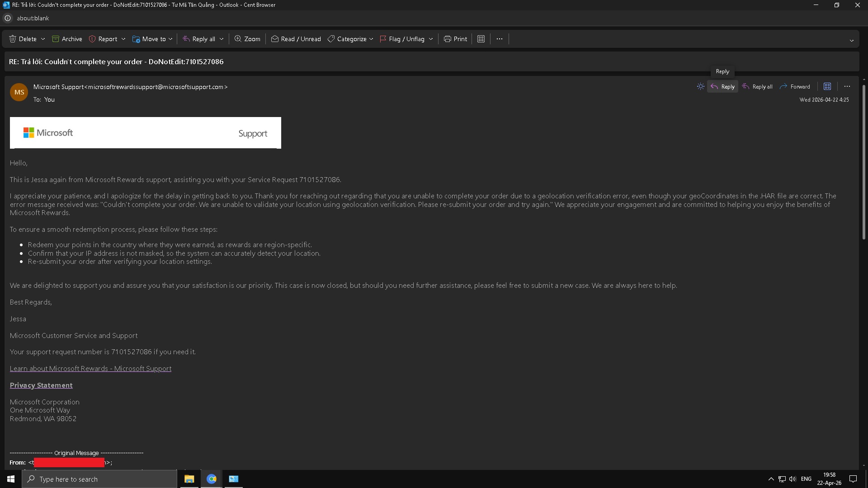Viewport: 868px width, 488px height.
Task: Click Reply all in the top toolbar
Action: (x=199, y=39)
